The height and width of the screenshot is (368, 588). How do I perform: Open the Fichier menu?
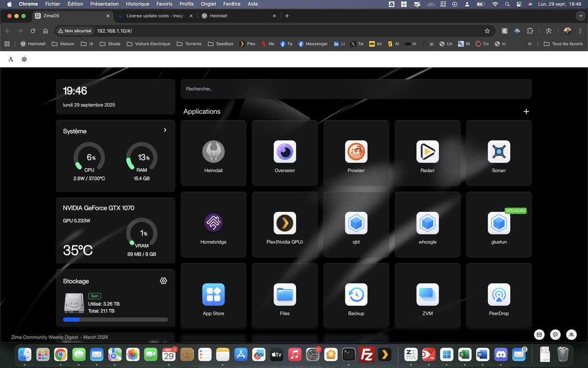pos(52,4)
